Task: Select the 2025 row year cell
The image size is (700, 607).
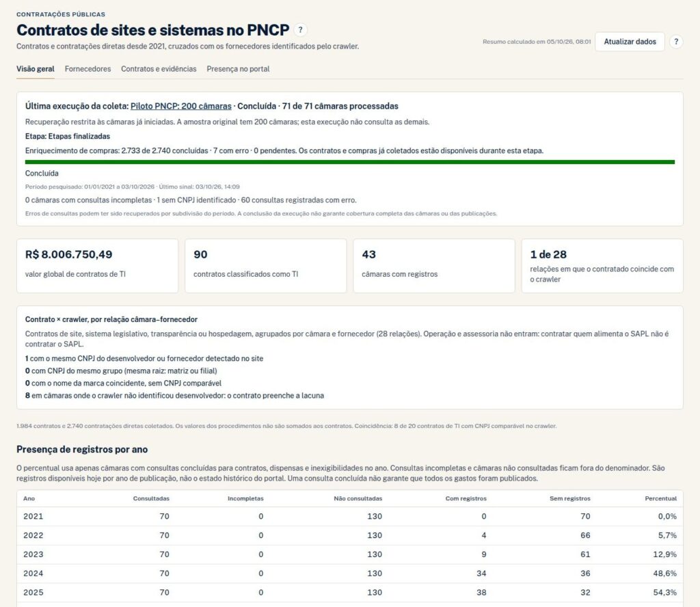Action: [33, 593]
